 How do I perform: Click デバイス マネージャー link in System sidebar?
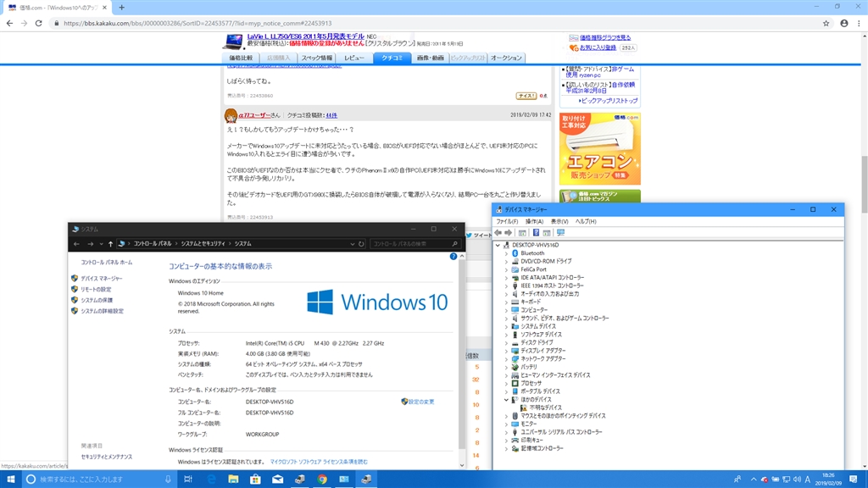[102, 278]
